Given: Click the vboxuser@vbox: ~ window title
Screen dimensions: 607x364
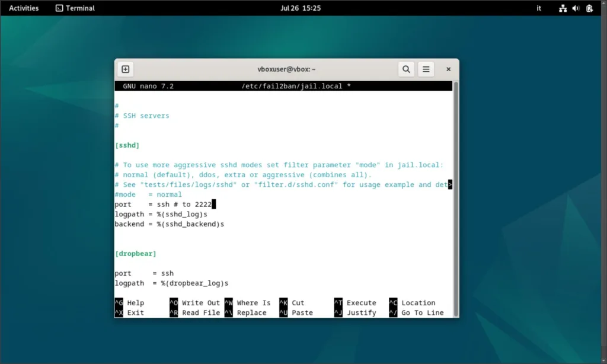Looking at the screenshot, I should pyautogui.click(x=286, y=69).
